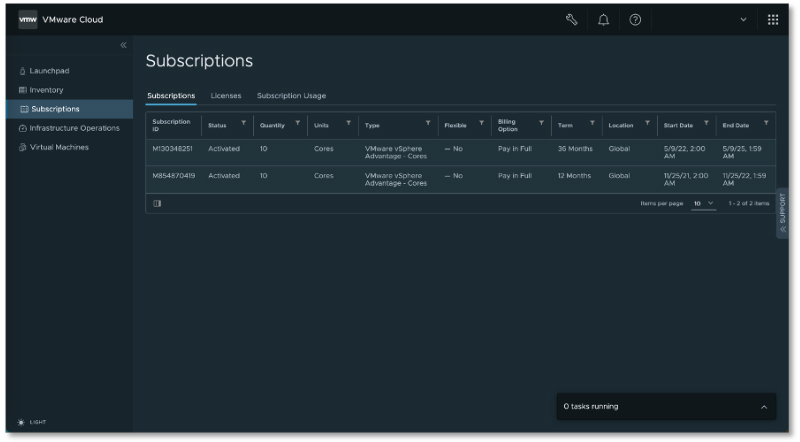This screenshot has width=800, height=442.
Task: Filter the Quantity column
Action: 297,123
